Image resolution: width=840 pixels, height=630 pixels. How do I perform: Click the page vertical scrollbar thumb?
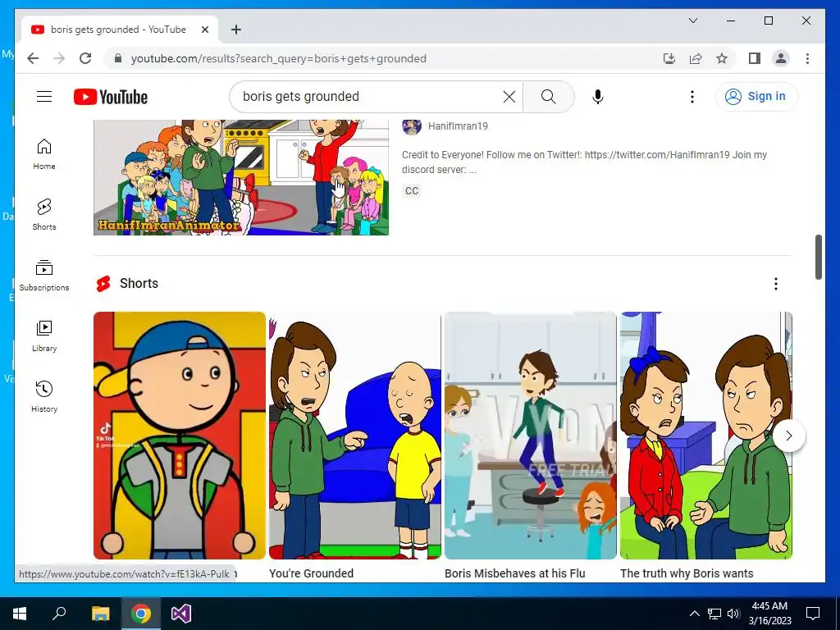pos(818,257)
